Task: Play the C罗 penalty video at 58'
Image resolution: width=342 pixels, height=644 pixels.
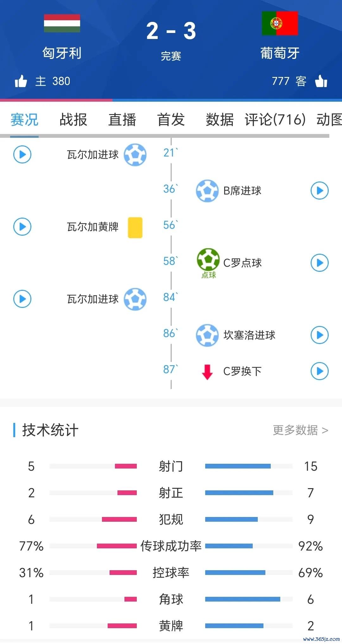Action: (320, 263)
